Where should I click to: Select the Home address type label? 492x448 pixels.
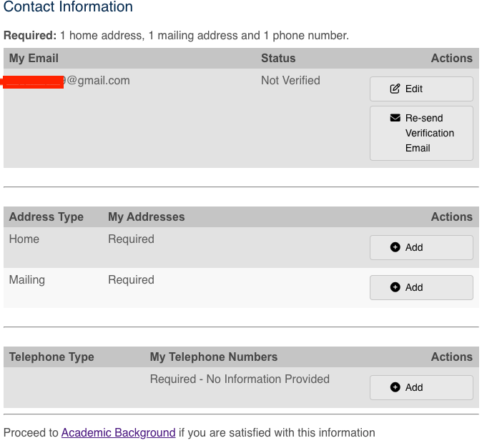(24, 239)
